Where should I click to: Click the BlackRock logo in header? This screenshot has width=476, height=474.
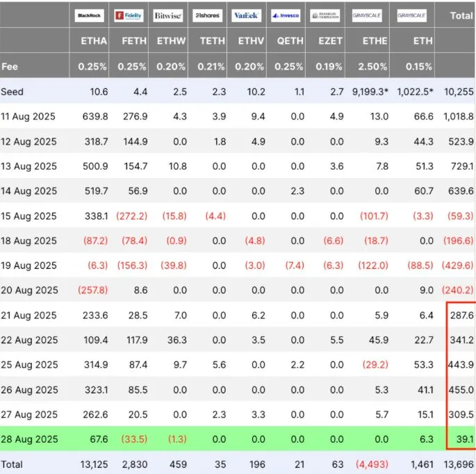coord(89,15)
